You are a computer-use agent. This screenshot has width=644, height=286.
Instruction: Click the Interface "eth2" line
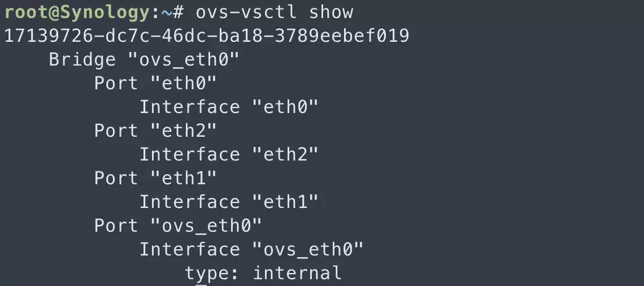(229, 154)
